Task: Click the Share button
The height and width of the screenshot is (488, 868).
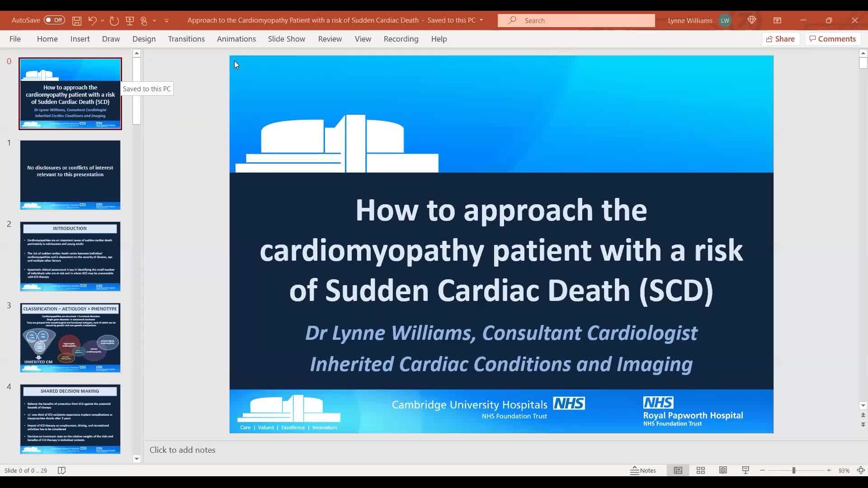Action: pyautogui.click(x=780, y=39)
